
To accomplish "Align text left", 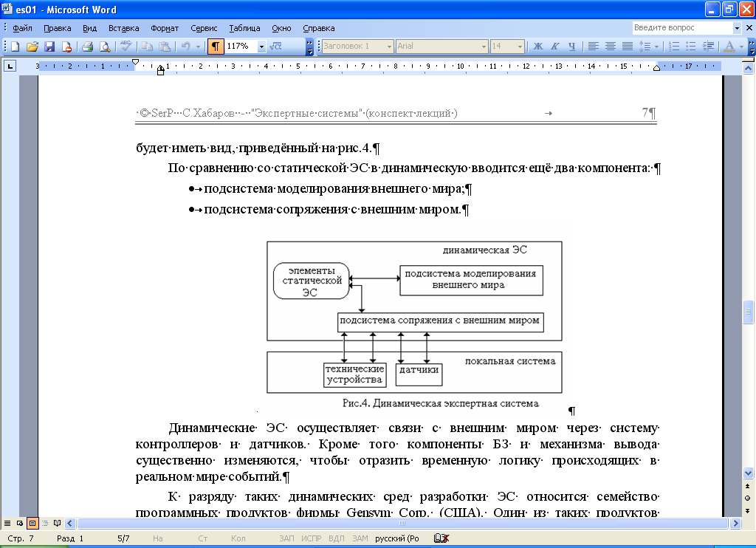I will (x=593, y=47).
